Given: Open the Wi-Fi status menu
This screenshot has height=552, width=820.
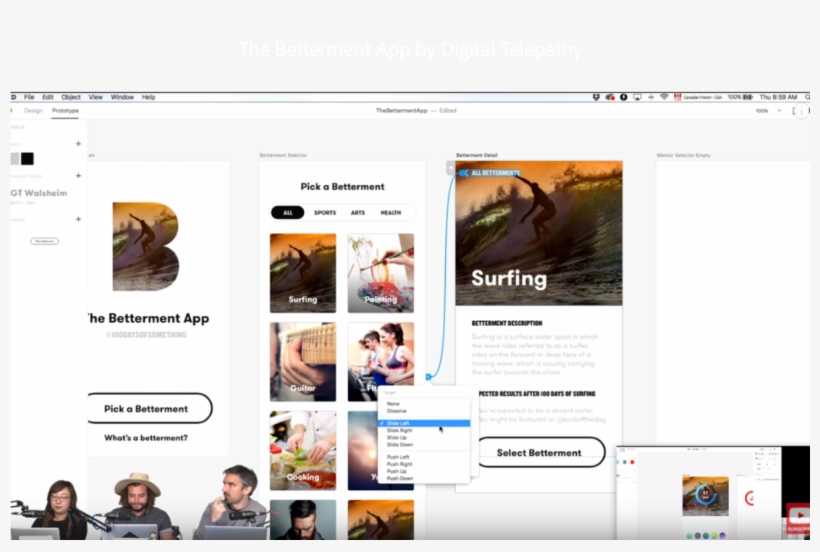Looking at the screenshot, I should (x=664, y=97).
